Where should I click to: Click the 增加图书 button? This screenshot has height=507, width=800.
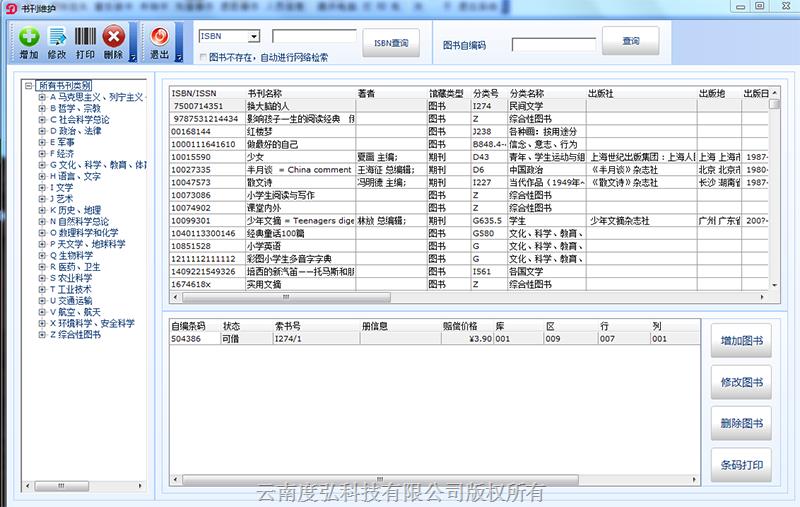click(741, 342)
